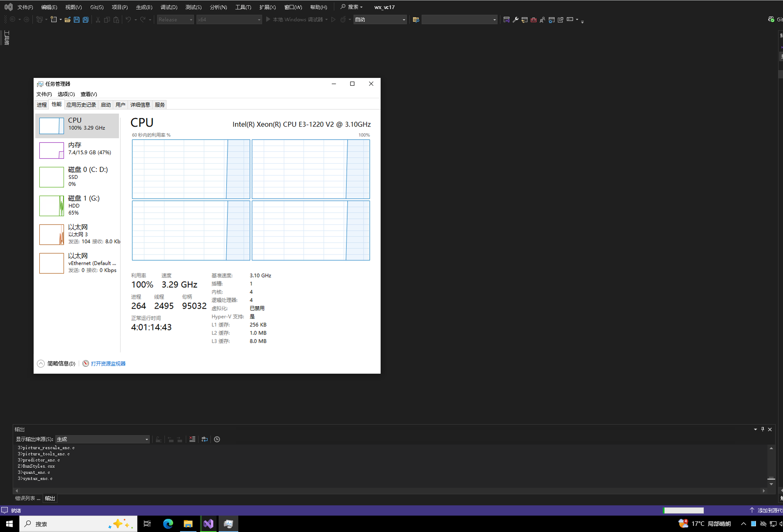Expand the 显示输出来源 dropdown
The width and height of the screenshot is (783, 532).
click(x=146, y=439)
